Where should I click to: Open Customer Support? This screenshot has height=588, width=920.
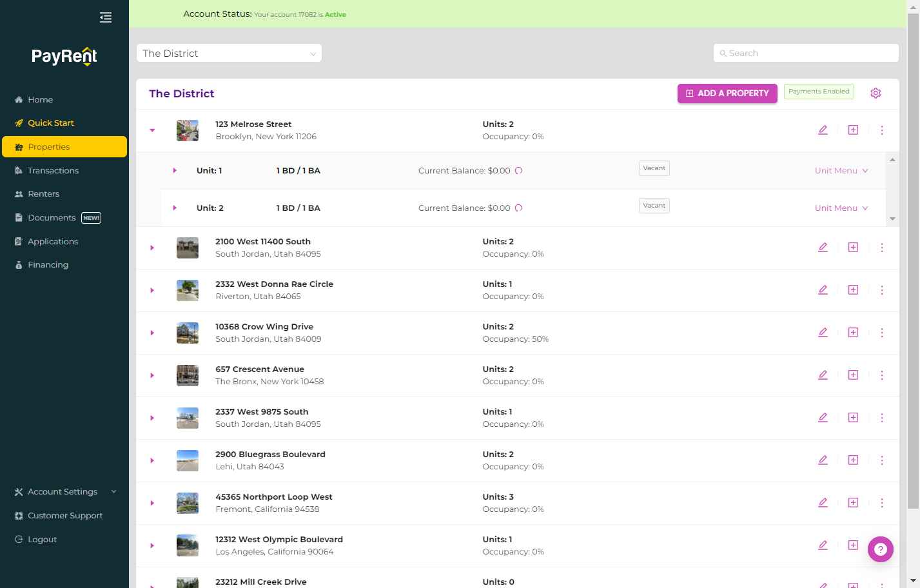tap(64, 515)
